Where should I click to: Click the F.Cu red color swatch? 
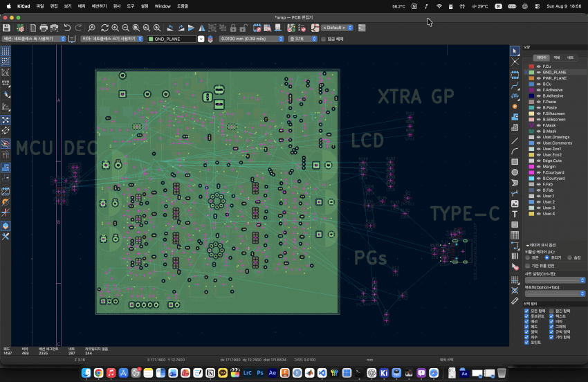click(x=531, y=66)
